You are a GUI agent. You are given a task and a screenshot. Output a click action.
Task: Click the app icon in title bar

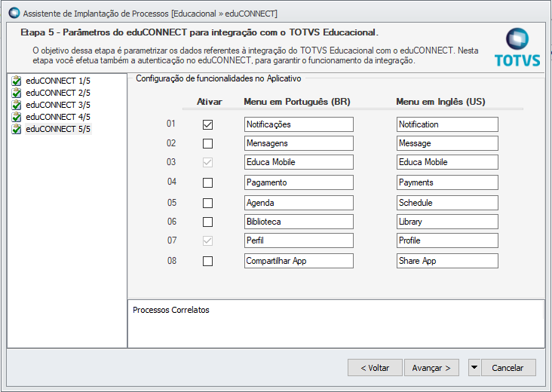click(x=13, y=13)
